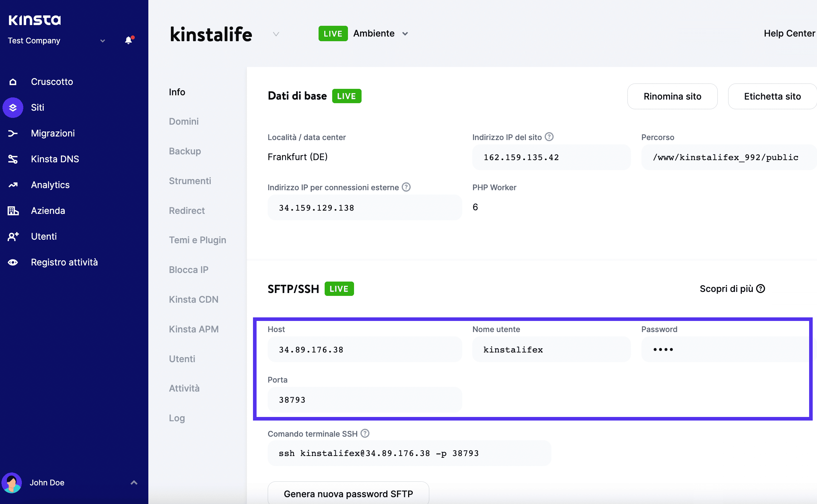Open site Utenti tab
Screen dimensions: 817x504
point(182,359)
